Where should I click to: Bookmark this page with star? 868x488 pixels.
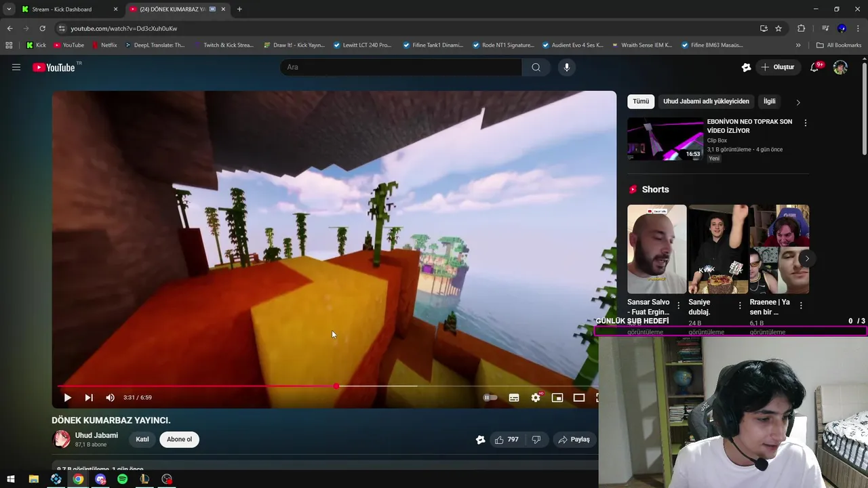pyautogui.click(x=778, y=28)
